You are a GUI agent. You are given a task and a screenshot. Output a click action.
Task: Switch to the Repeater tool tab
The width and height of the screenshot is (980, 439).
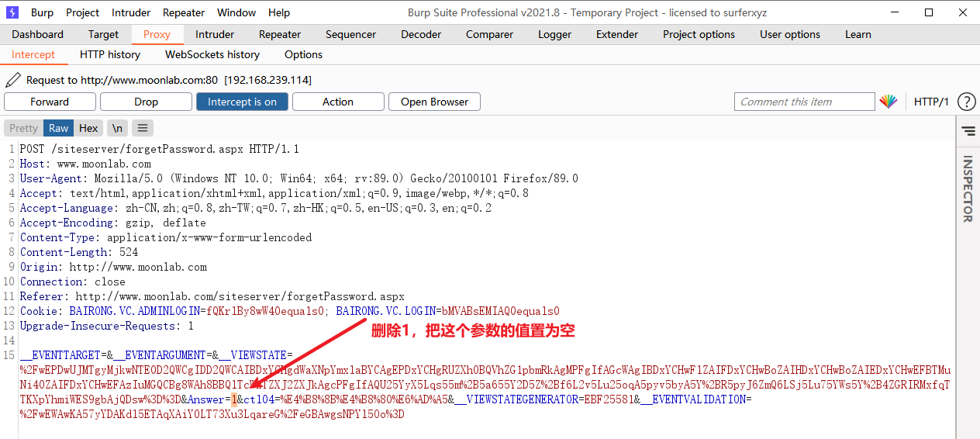coord(280,34)
